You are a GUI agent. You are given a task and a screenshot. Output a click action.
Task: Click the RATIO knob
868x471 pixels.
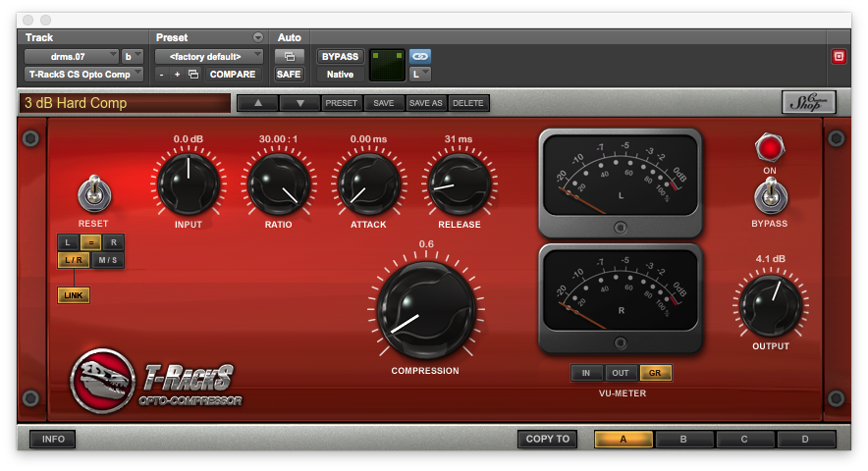pyautogui.click(x=279, y=184)
